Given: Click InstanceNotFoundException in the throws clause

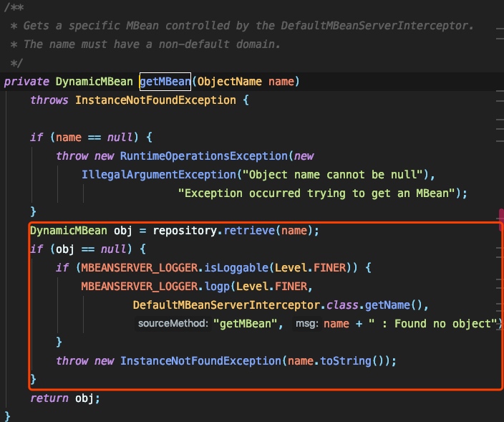Looking at the screenshot, I should [155, 100].
